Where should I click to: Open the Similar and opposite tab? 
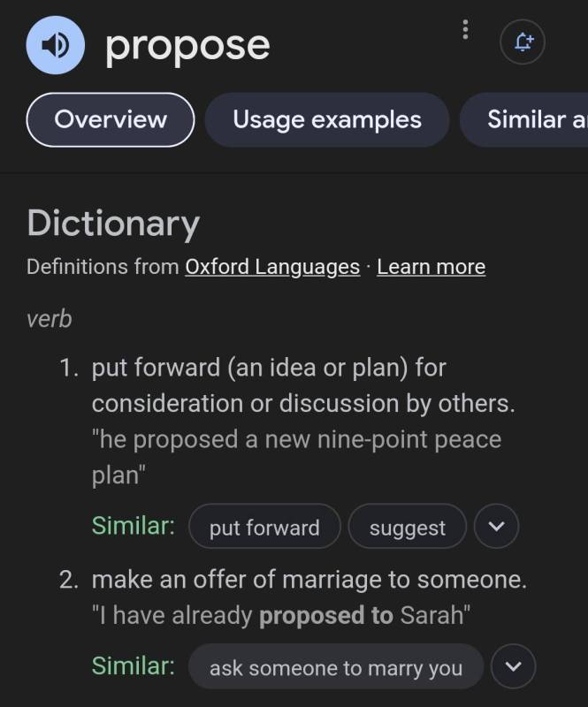click(524, 120)
